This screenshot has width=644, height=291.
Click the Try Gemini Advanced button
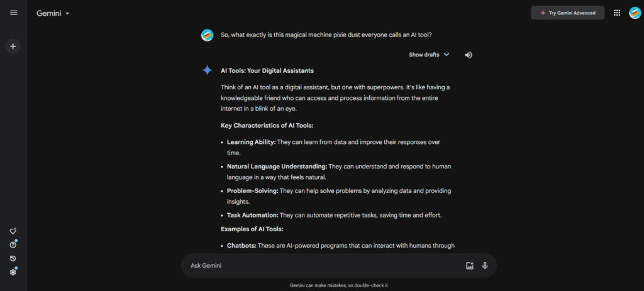(x=567, y=13)
